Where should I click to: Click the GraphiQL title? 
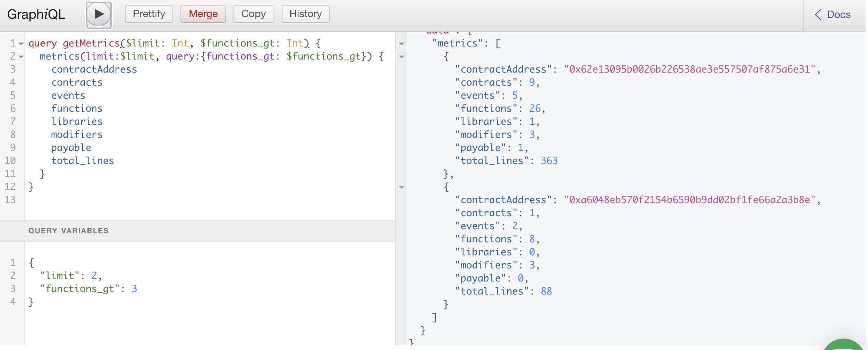coord(36,15)
